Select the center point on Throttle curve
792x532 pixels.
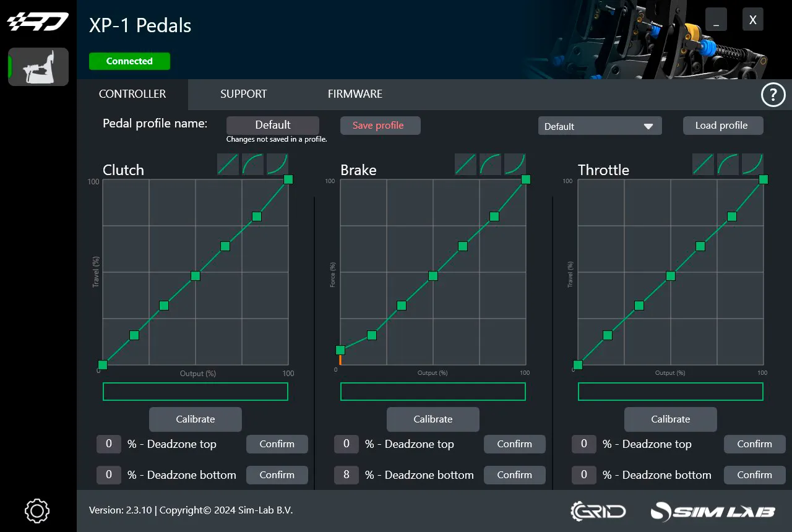(x=670, y=276)
